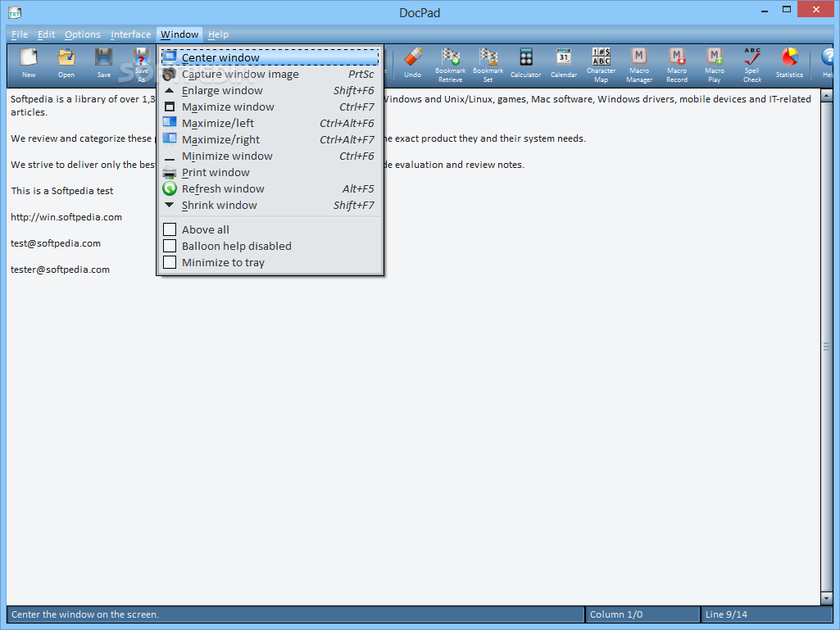Select Maximize window menu entry
Image resolution: width=840 pixels, height=630 pixels.
click(270, 107)
